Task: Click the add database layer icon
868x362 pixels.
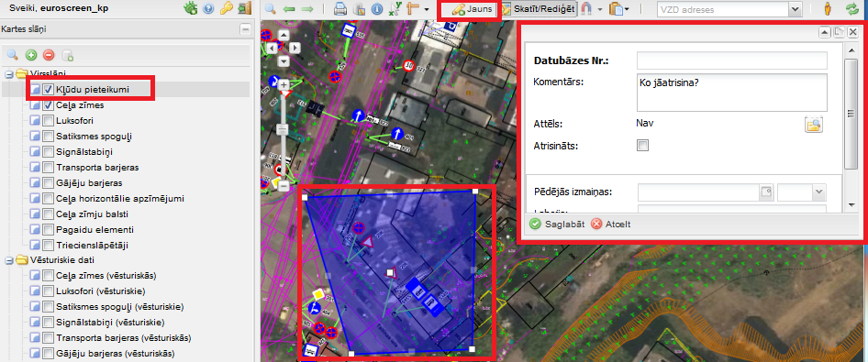Action: coord(68,55)
